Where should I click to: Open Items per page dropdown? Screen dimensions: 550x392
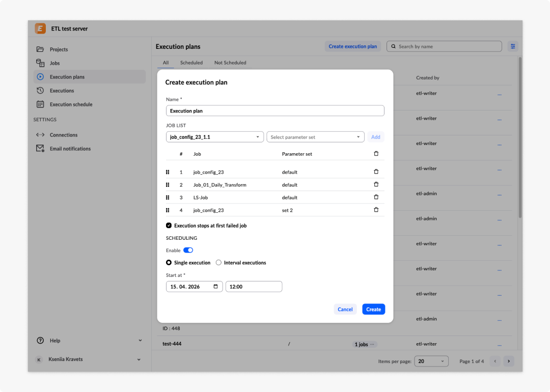[x=431, y=361]
